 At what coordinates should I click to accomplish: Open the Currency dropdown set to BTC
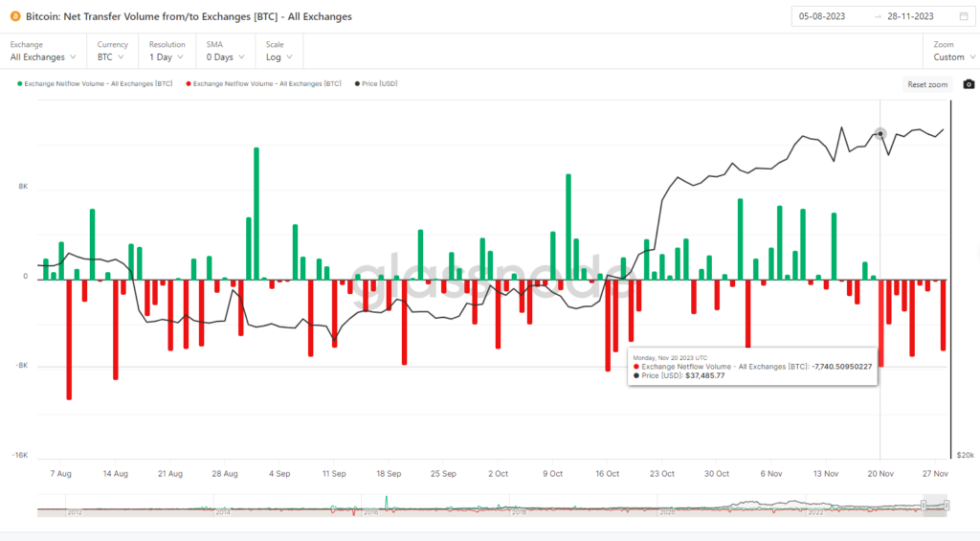[x=111, y=52]
